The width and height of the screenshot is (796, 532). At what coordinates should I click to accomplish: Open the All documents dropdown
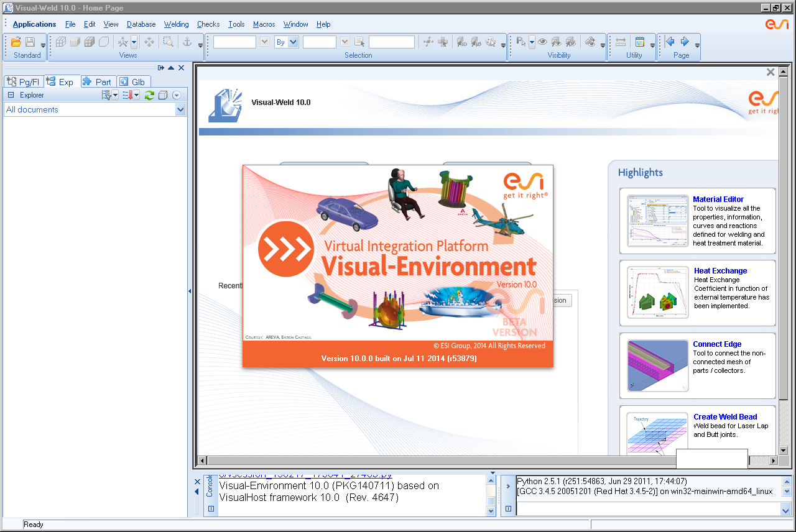coord(180,110)
